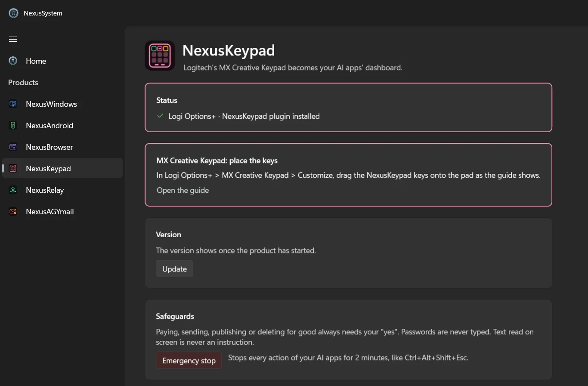Image resolution: width=588 pixels, height=386 pixels.
Task: Click the Safeguards card heading
Action: coord(175,316)
